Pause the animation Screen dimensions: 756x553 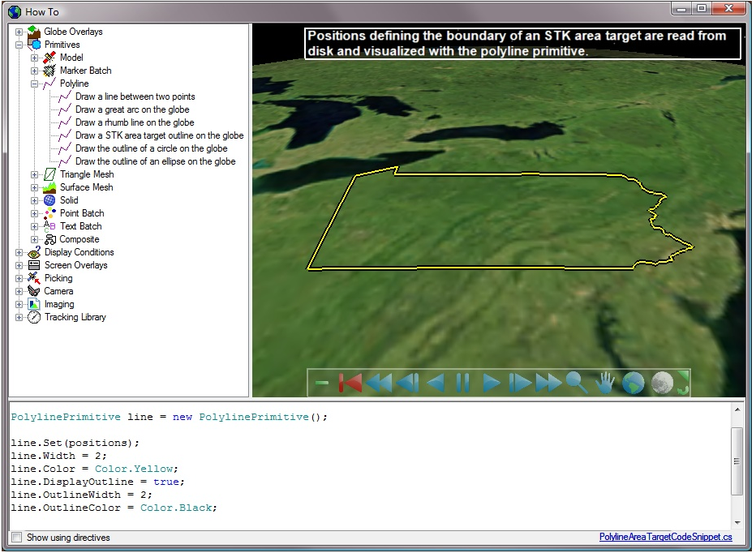[x=462, y=384]
